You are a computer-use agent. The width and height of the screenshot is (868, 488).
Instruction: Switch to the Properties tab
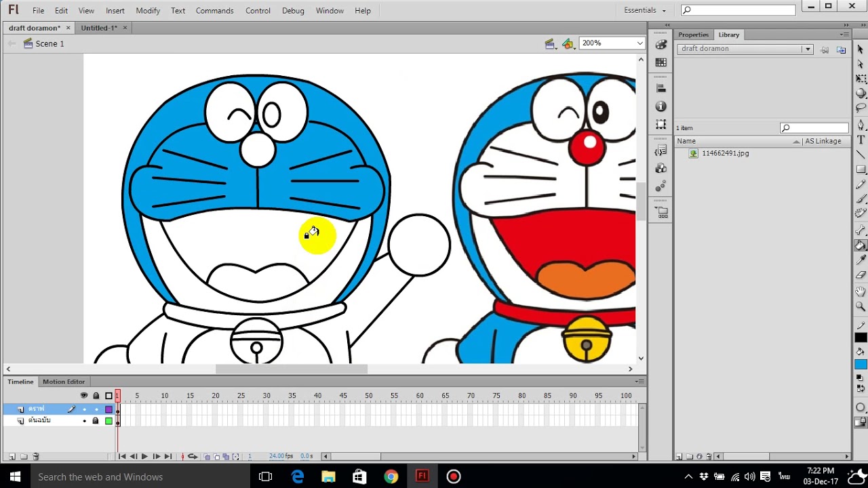point(693,35)
